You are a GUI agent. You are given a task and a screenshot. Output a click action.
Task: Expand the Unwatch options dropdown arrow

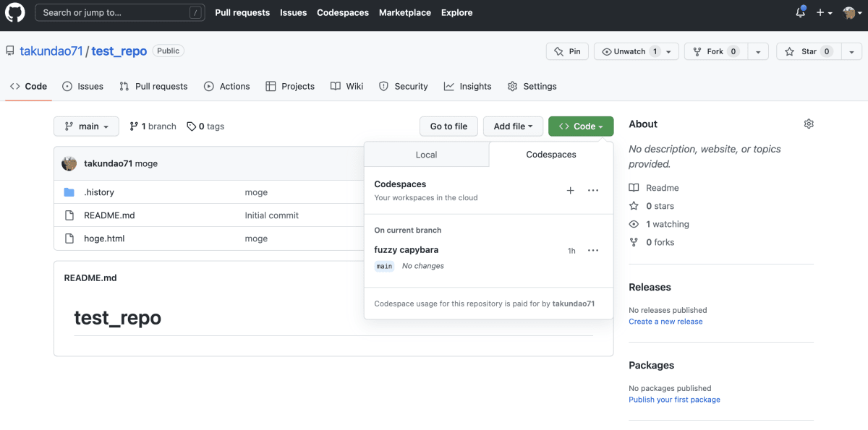tap(670, 51)
